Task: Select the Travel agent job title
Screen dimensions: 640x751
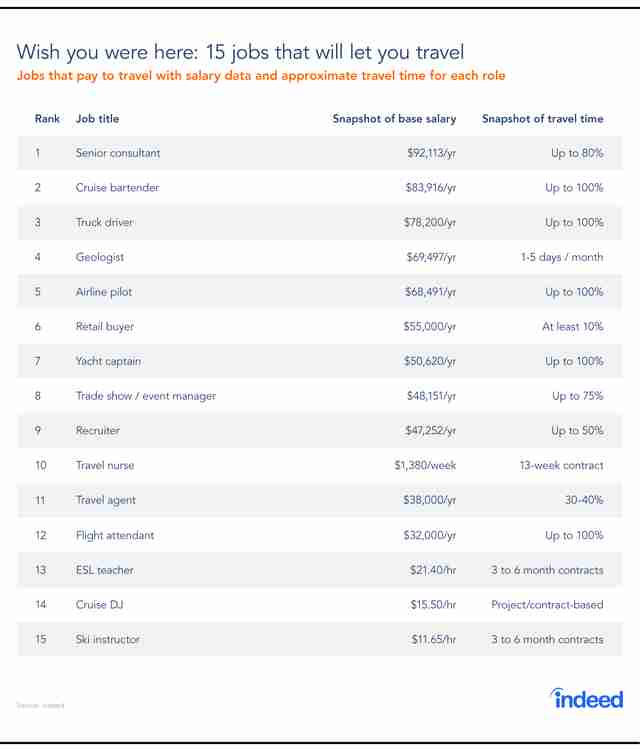Action: pyautogui.click(x=105, y=500)
